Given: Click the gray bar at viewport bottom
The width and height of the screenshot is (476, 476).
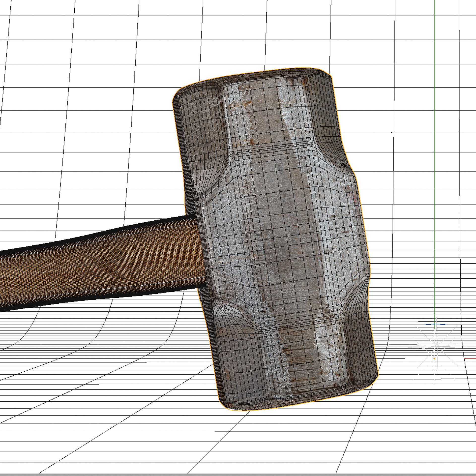Looking at the screenshot, I should click(238, 475).
